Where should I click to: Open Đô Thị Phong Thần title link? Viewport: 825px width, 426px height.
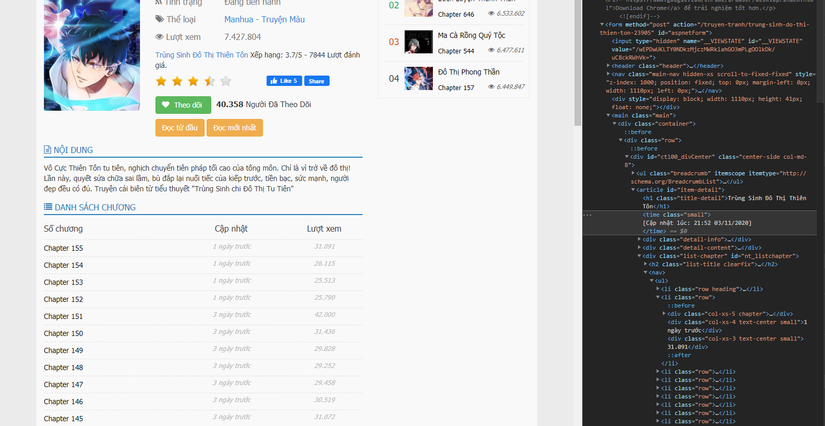tap(469, 72)
